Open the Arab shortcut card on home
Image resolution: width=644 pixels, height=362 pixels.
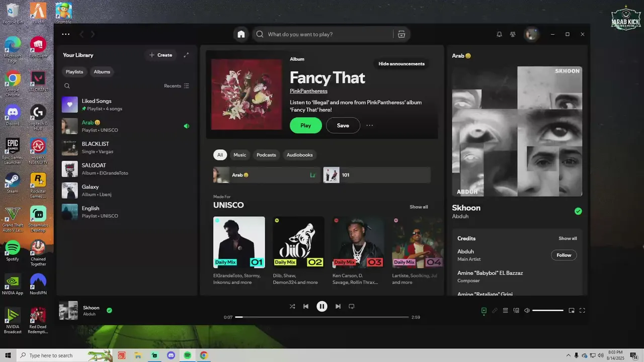tap(267, 175)
